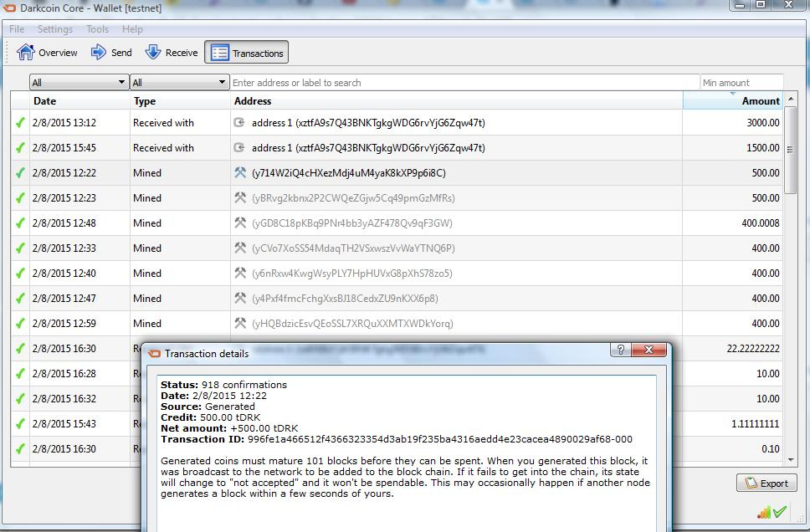Viewport: 810px width, 532px height.
Task: Click the received icon in the 3000.00 row
Action: [239, 122]
